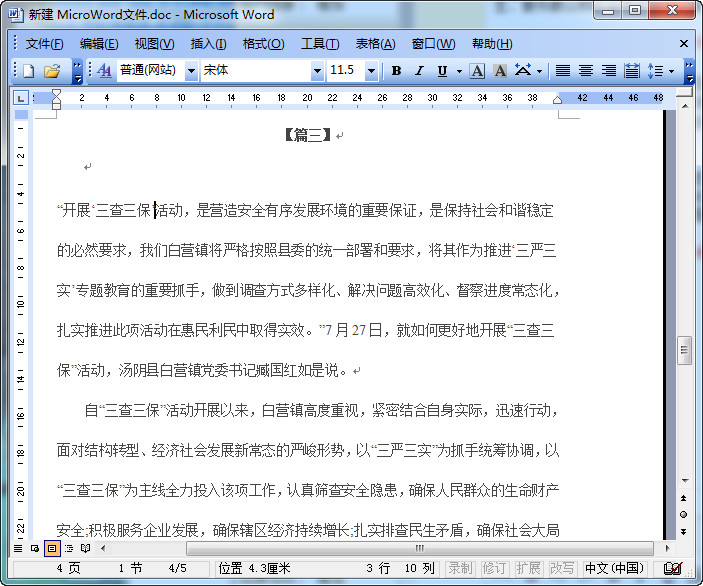The image size is (703, 586).
Task: Expand Standard toolbar options chevron
Action: tap(78, 72)
